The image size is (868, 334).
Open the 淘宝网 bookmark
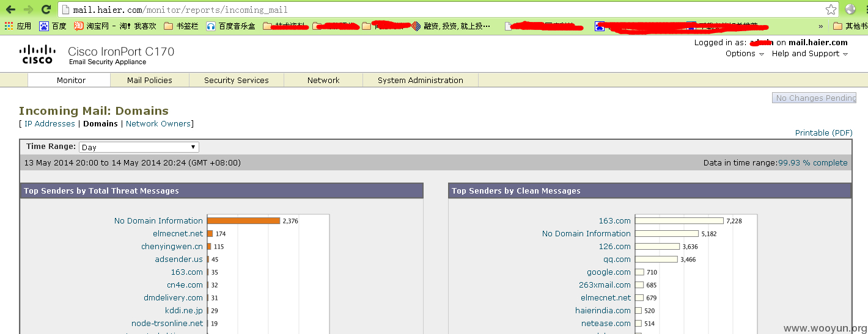point(115,26)
